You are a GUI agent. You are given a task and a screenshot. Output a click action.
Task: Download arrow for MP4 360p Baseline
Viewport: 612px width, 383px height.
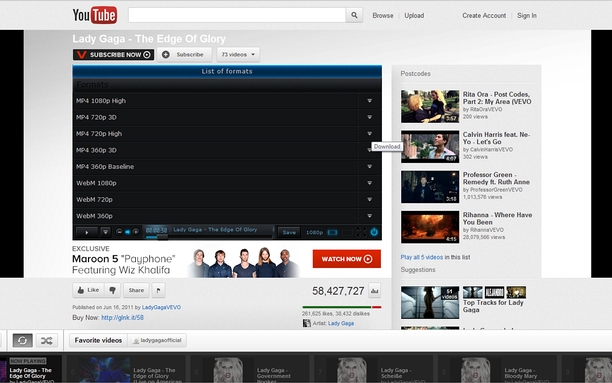coord(369,166)
